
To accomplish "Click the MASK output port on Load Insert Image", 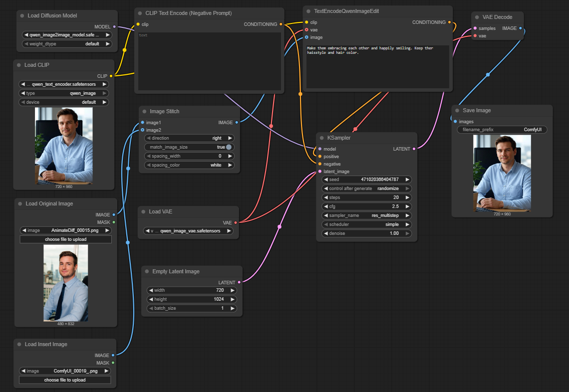I will [x=113, y=363].
